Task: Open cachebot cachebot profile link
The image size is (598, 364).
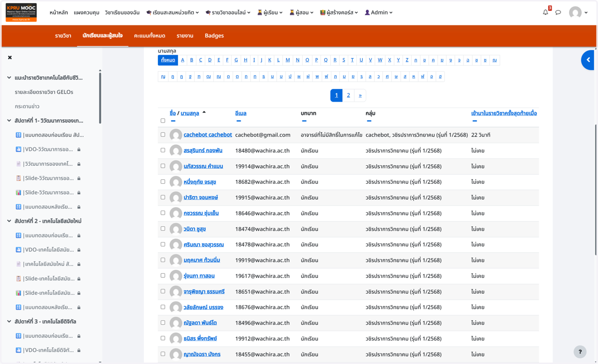Action: (x=208, y=134)
